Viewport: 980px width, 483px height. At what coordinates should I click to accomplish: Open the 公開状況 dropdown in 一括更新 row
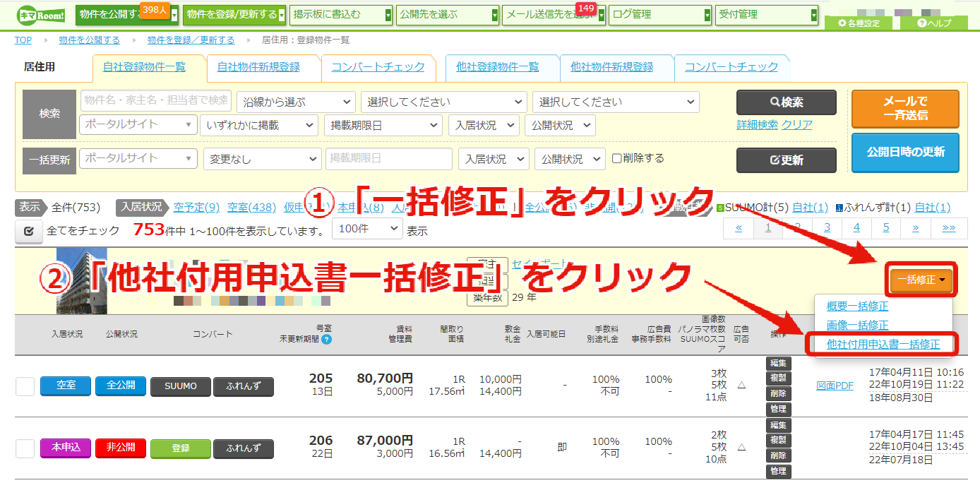(570, 159)
